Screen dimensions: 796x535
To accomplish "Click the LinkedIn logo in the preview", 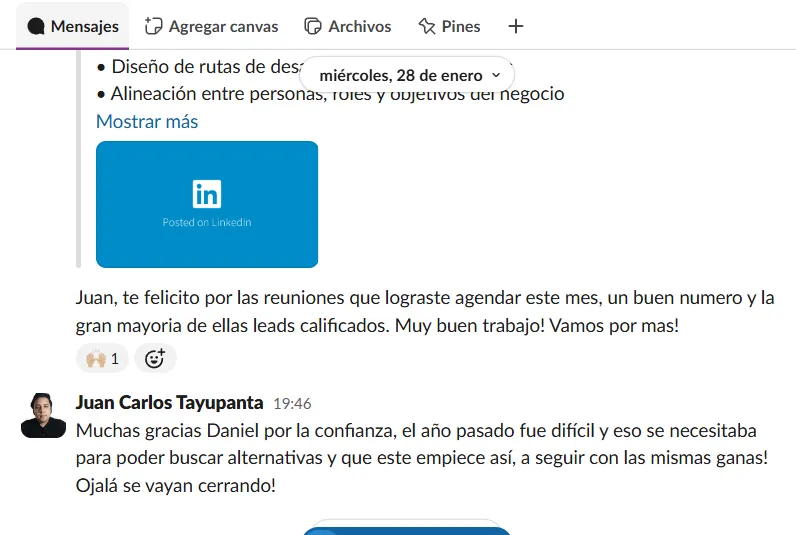I will point(207,193).
